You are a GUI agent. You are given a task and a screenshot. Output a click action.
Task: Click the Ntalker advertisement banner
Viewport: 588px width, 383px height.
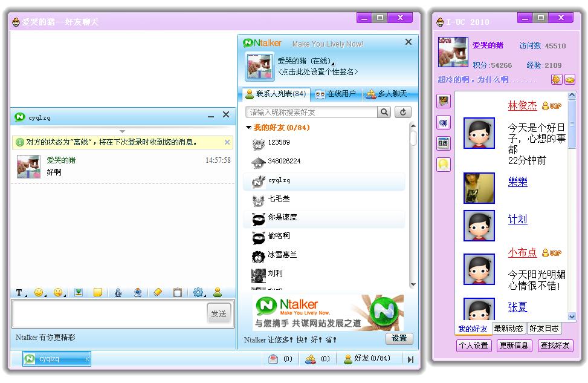(x=329, y=312)
